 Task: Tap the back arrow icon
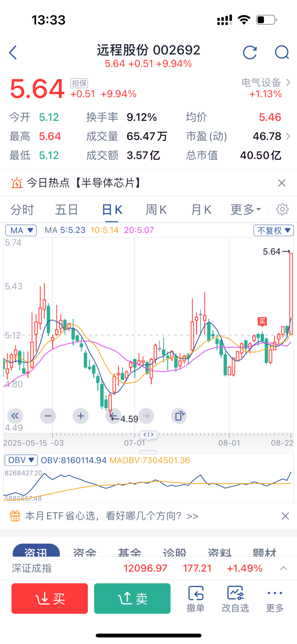[x=13, y=52]
